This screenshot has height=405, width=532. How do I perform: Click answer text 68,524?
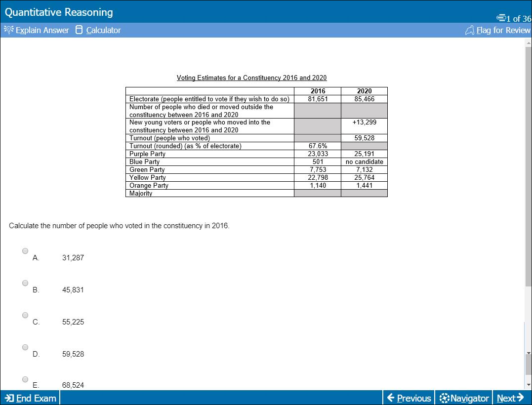[73, 385]
